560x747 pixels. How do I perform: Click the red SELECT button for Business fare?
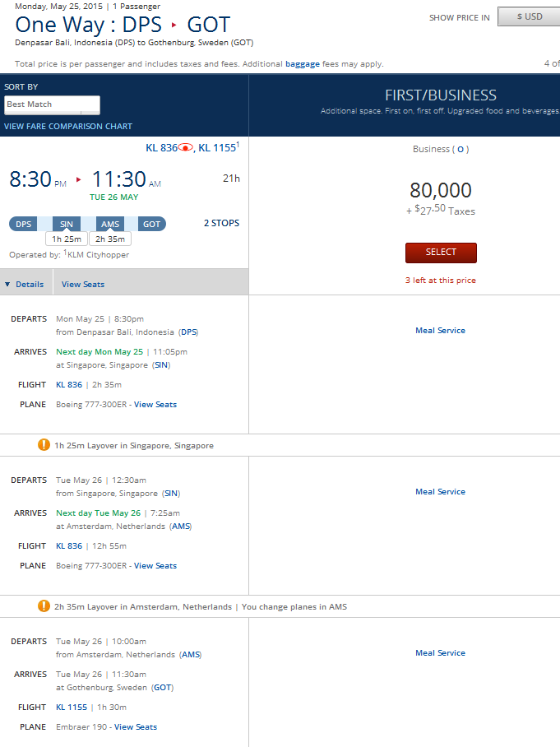pyautogui.click(x=441, y=252)
